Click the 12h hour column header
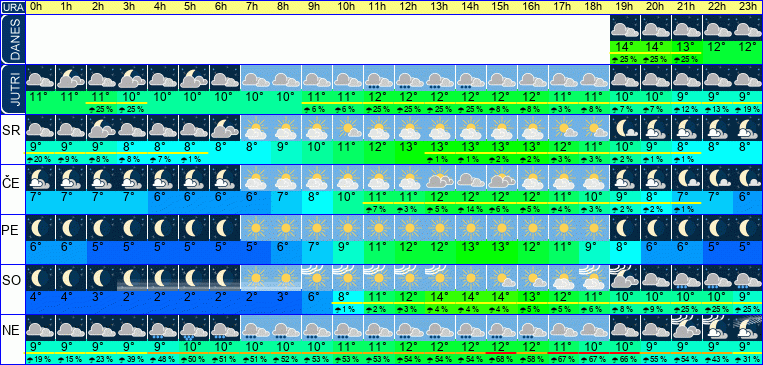 click(x=409, y=7)
